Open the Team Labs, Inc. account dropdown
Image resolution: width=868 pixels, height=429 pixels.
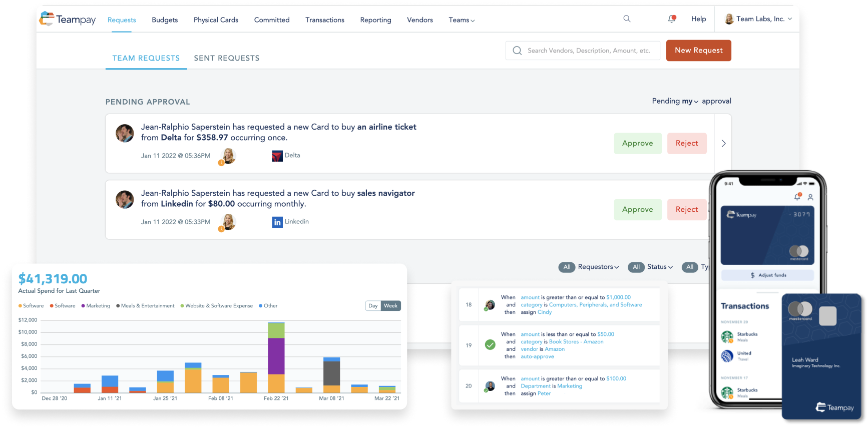click(764, 19)
